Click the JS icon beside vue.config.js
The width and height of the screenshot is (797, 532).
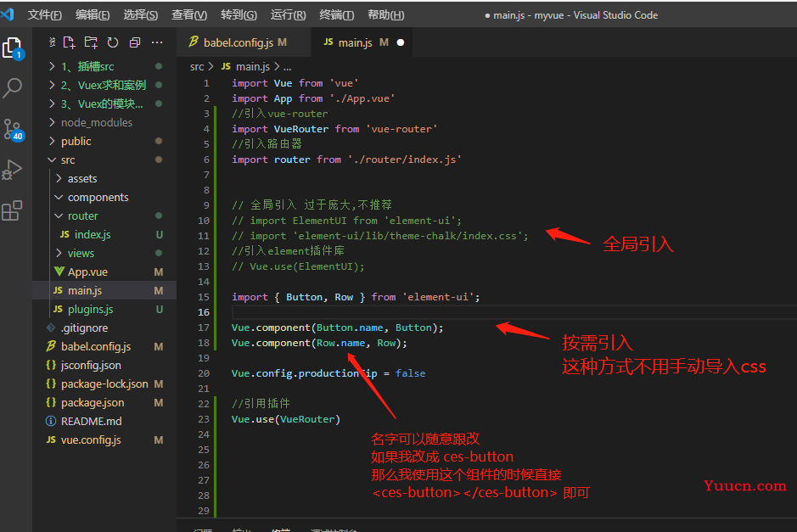pos(51,440)
